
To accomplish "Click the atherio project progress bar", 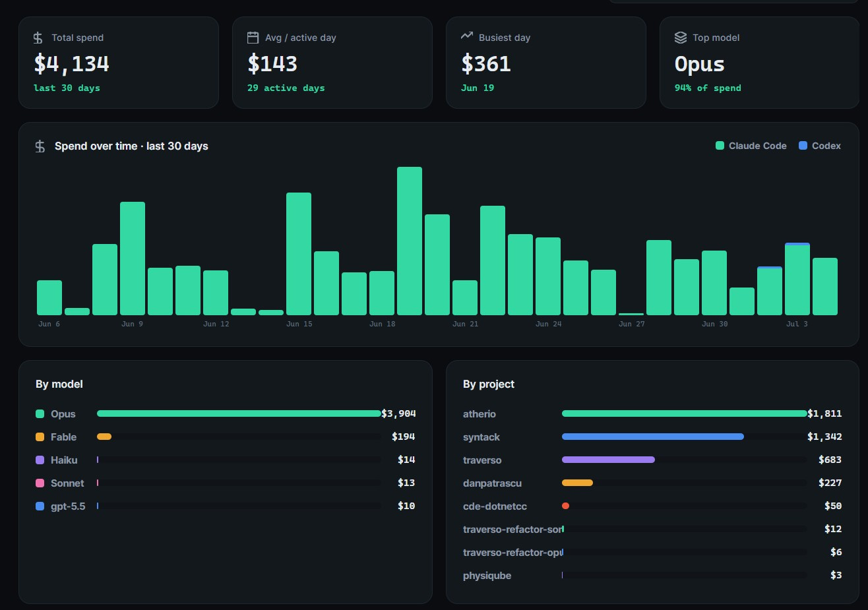I will (x=685, y=413).
